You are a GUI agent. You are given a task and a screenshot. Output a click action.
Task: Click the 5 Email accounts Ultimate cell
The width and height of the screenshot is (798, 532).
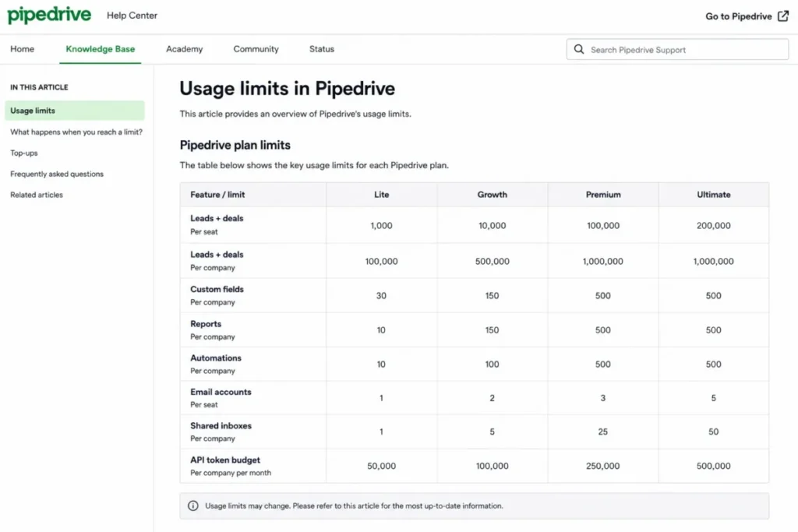[x=714, y=398]
